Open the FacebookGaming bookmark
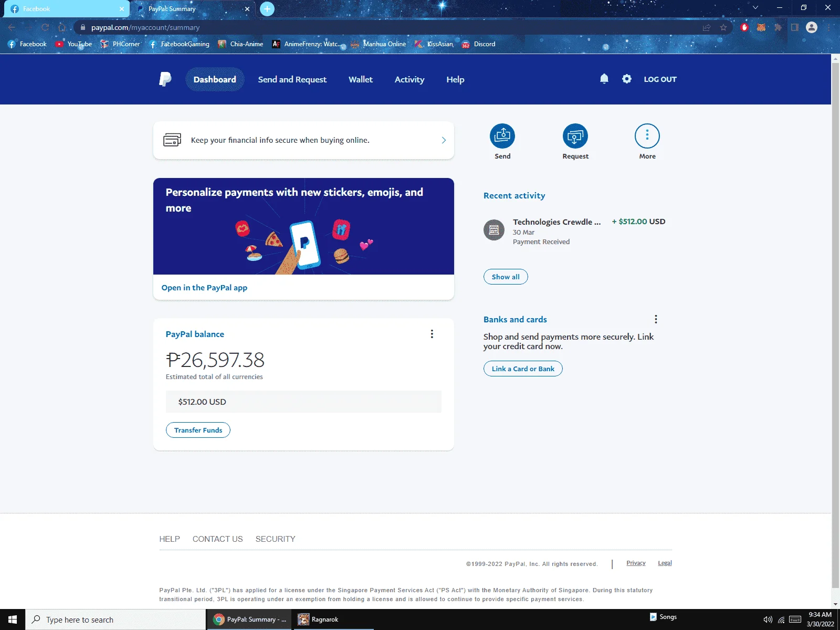840x630 pixels. coord(179,44)
